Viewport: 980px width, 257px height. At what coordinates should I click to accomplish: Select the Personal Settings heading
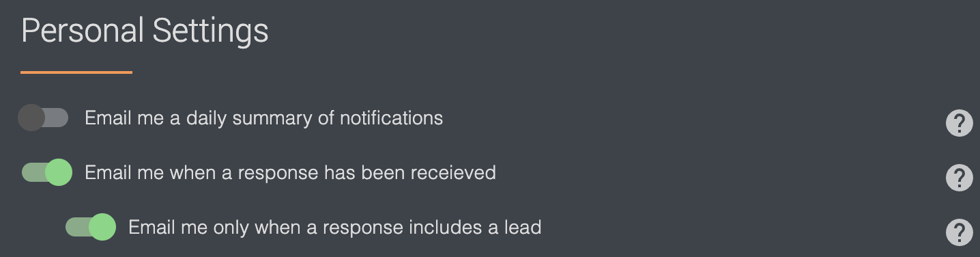(145, 31)
